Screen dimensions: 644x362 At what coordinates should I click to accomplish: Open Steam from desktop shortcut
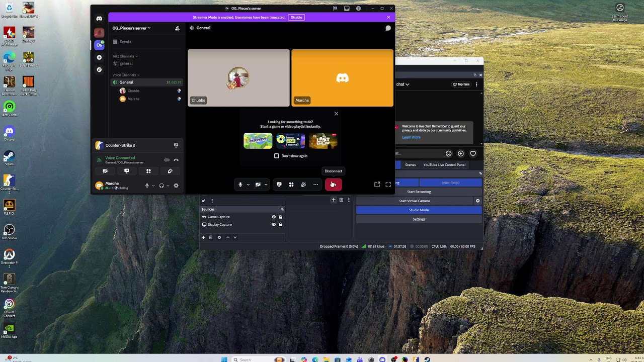coord(9,158)
